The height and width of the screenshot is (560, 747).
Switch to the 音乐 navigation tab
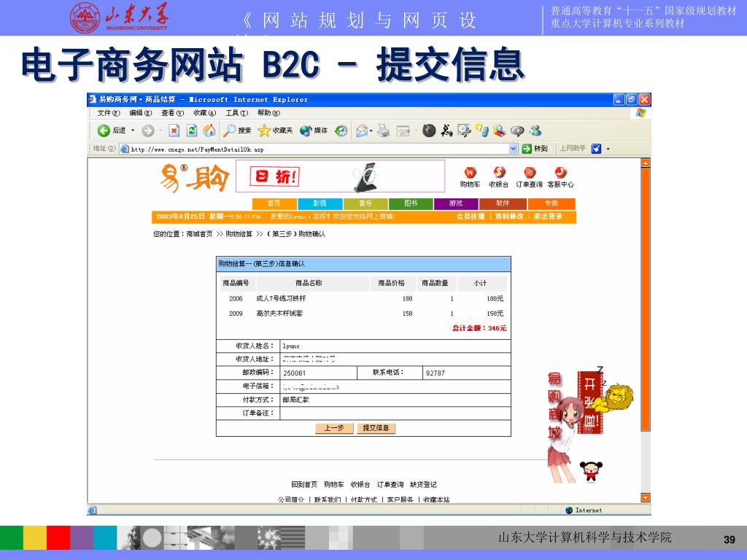point(365,203)
